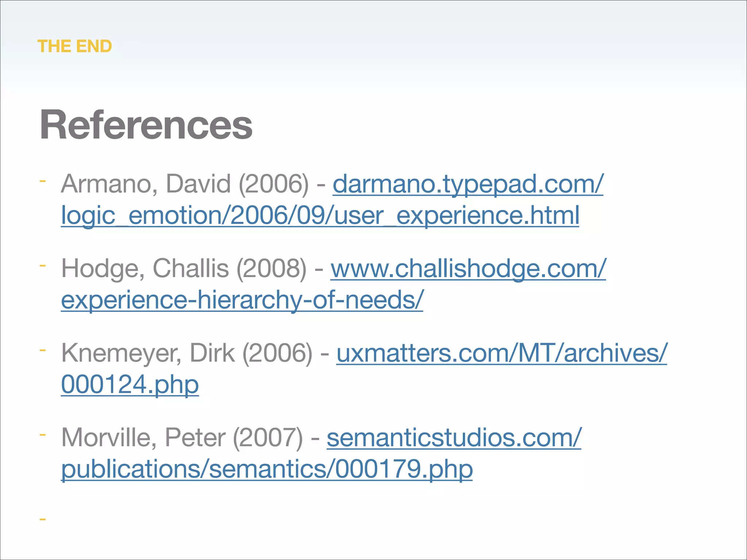This screenshot has width=747, height=560.
Task: Click the Hodge, Challis author name
Action: (x=145, y=269)
